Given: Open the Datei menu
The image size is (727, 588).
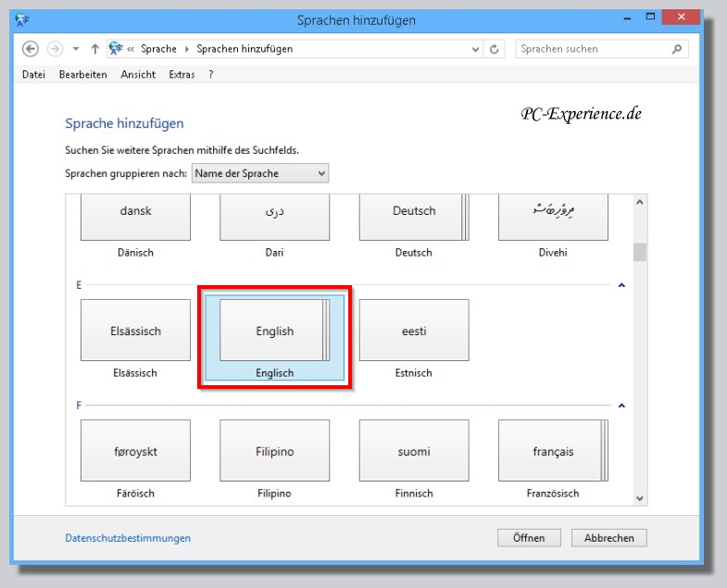Looking at the screenshot, I should click(x=33, y=74).
